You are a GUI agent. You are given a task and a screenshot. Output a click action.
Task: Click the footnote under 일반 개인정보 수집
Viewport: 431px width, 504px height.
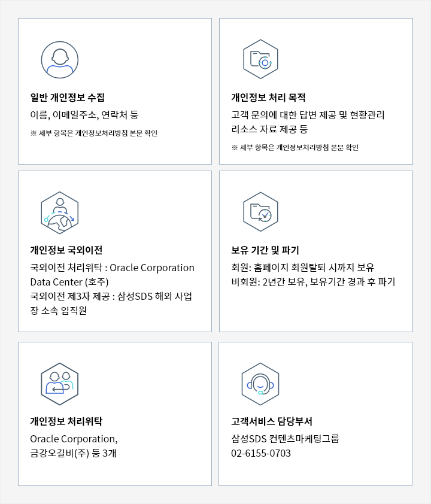click(x=94, y=133)
